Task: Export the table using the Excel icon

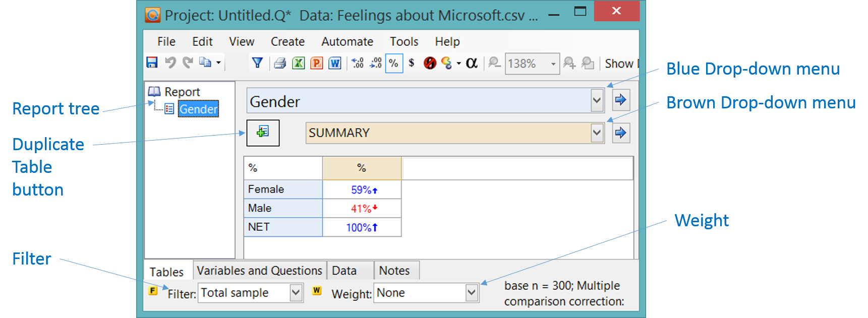Action: tap(299, 63)
